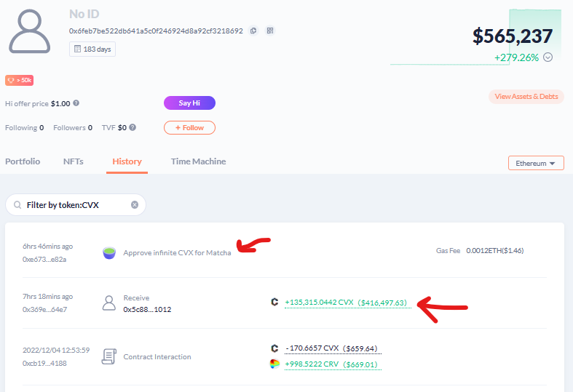Switch to the NFTs tab

pos(73,161)
